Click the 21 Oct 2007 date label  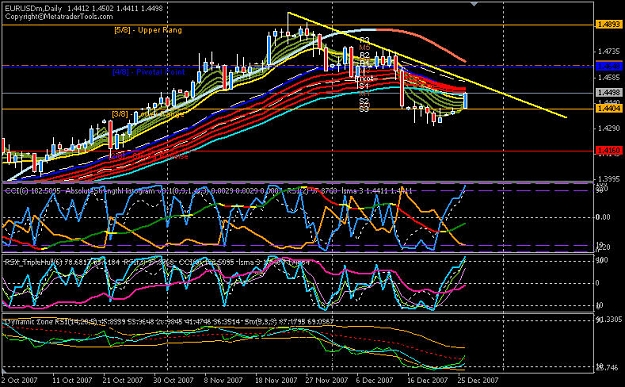pyautogui.click(x=123, y=380)
